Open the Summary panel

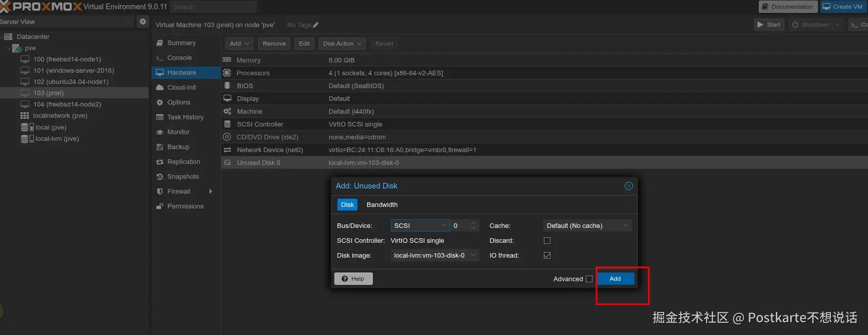[181, 43]
